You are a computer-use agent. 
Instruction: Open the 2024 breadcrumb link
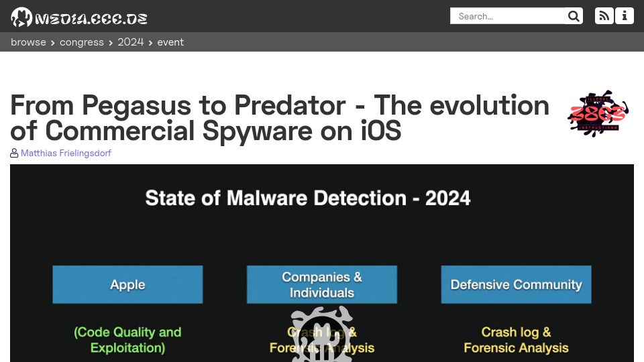(x=131, y=42)
